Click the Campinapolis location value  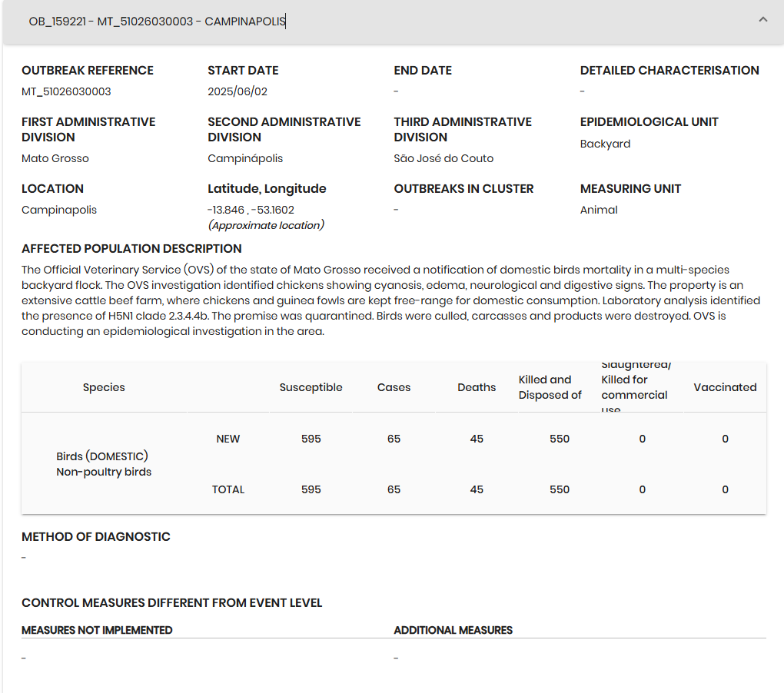click(x=59, y=210)
